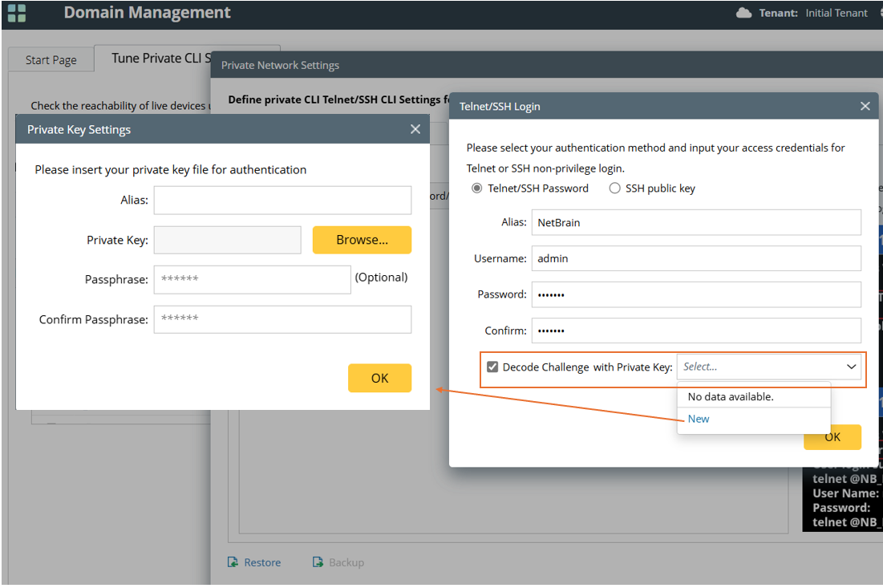Click the app grid icon in header
This screenshot has width=883, height=588.
(17, 13)
